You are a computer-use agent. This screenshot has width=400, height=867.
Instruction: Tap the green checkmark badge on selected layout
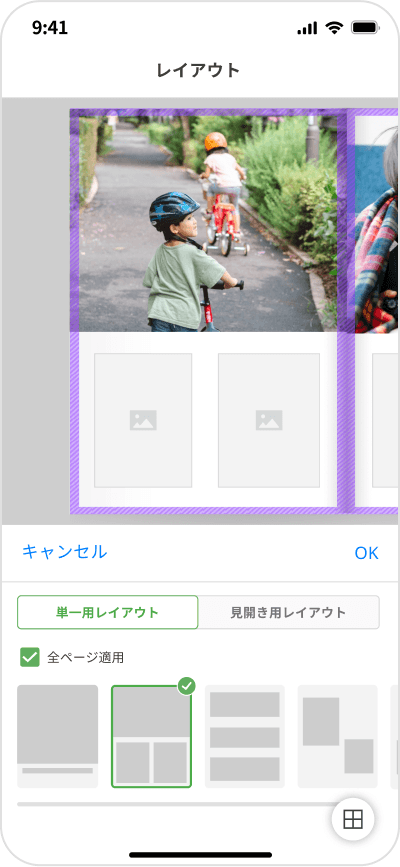pyautogui.click(x=187, y=687)
